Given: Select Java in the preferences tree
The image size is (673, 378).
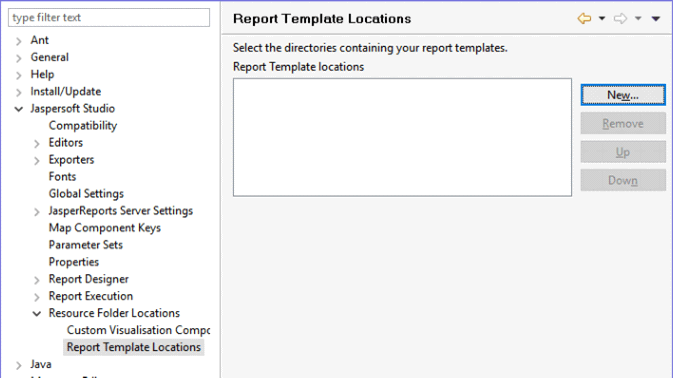Looking at the screenshot, I should pyautogui.click(x=41, y=364).
